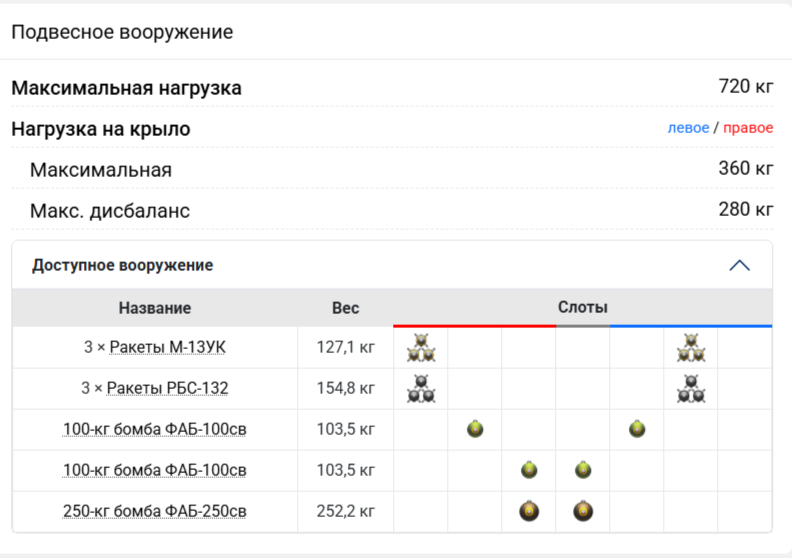Click left ФАБ-250св bomb slot icon
Viewport: 792px width, 558px height.
tap(529, 512)
